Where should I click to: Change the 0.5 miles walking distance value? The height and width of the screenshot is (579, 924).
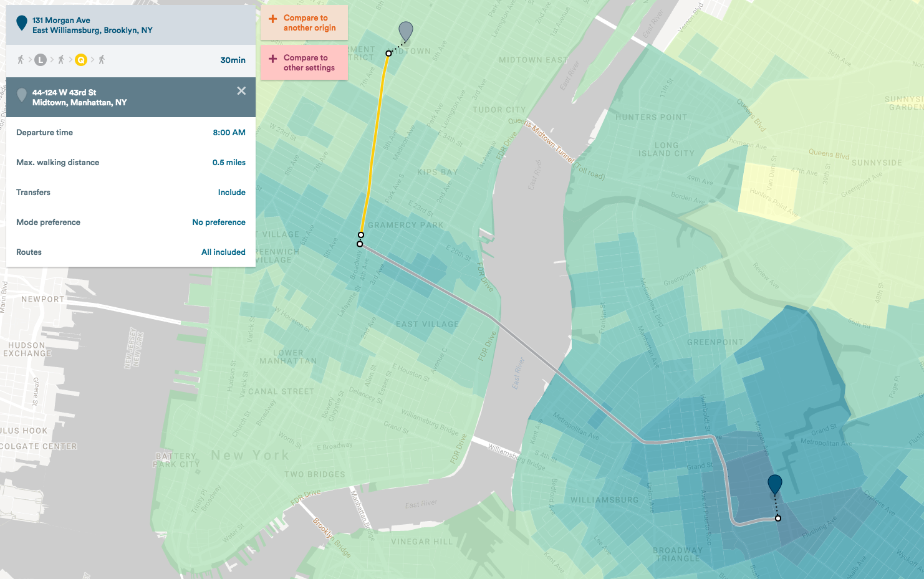tap(229, 163)
